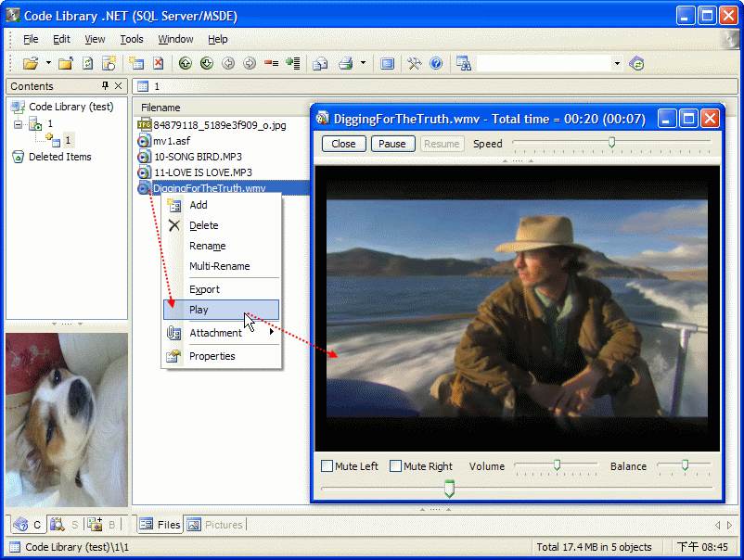Image resolution: width=744 pixels, height=560 pixels.
Task: Expand the toolbar search combo box arrow
Action: coord(617,63)
